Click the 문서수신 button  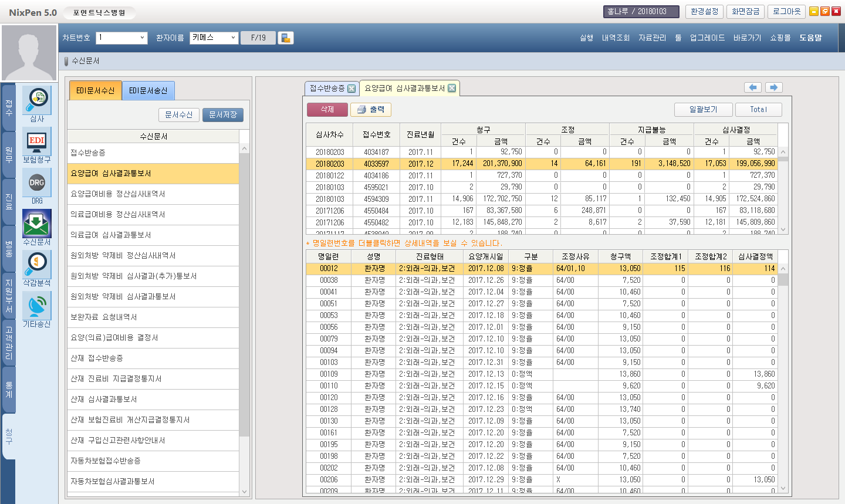(179, 115)
